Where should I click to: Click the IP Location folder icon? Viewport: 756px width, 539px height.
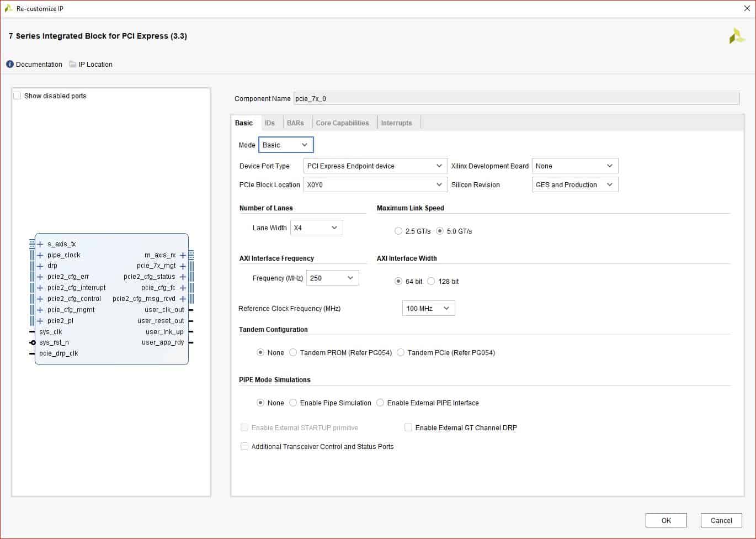tap(72, 65)
